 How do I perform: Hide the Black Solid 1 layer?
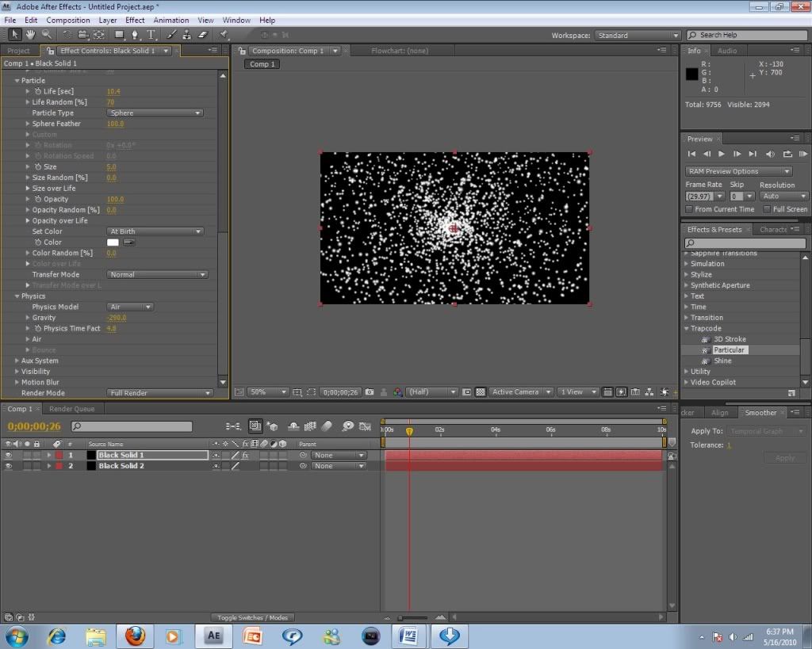[x=9, y=456]
